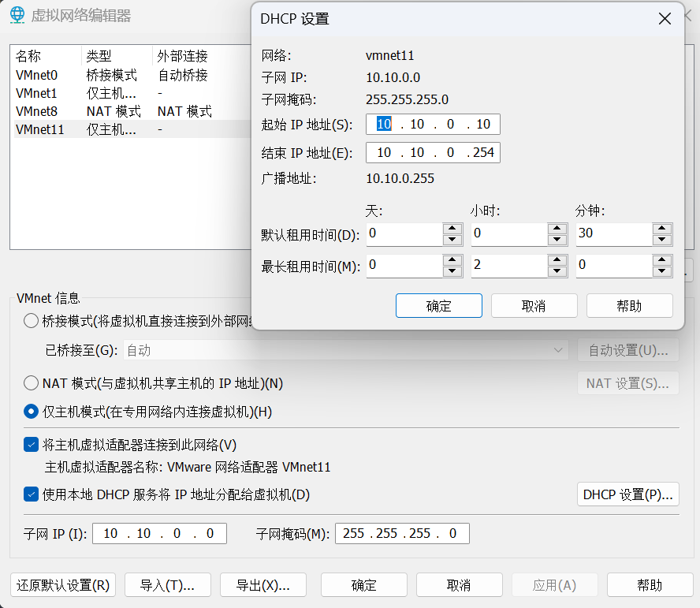Uncheck 使用本地 DHCP 服务 checkbox

click(x=32, y=494)
